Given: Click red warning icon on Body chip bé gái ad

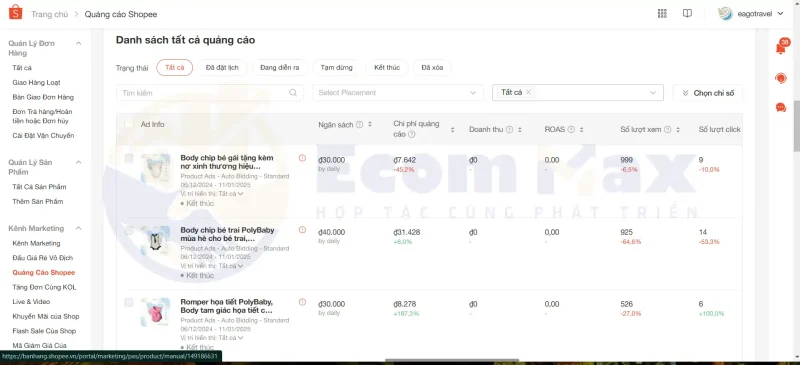Looking at the screenshot, I should click(x=302, y=158).
